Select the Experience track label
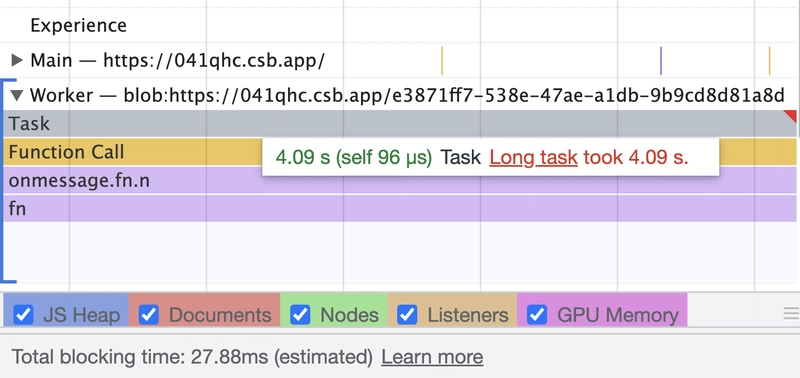The image size is (800, 378). click(x=79, y=25)
